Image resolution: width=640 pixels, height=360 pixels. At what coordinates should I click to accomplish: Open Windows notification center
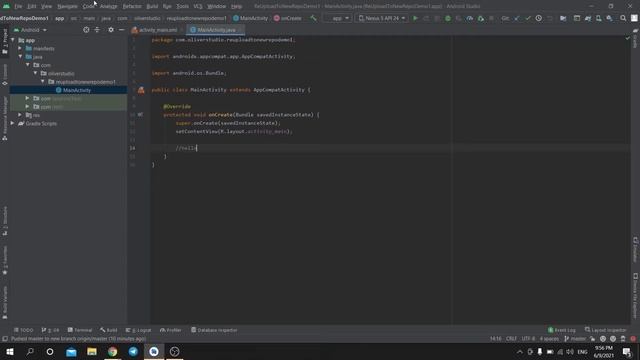tap(627, 351)
